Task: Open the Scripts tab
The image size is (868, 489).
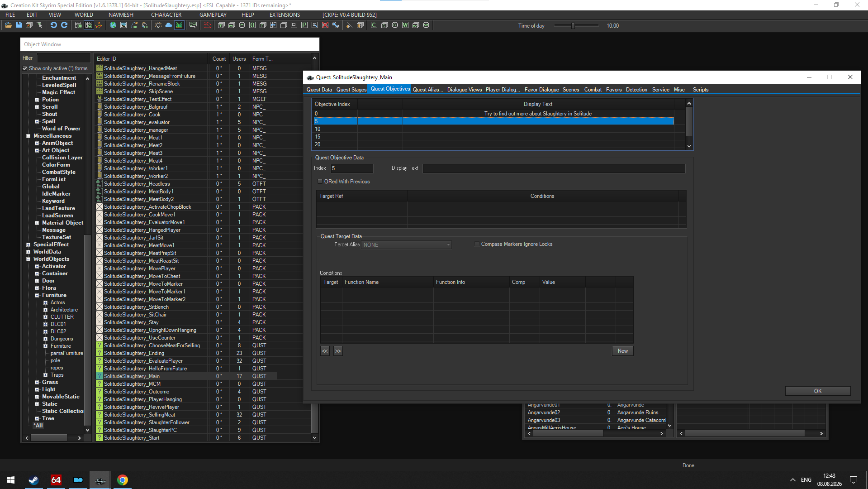Action: tap(701, 90)
